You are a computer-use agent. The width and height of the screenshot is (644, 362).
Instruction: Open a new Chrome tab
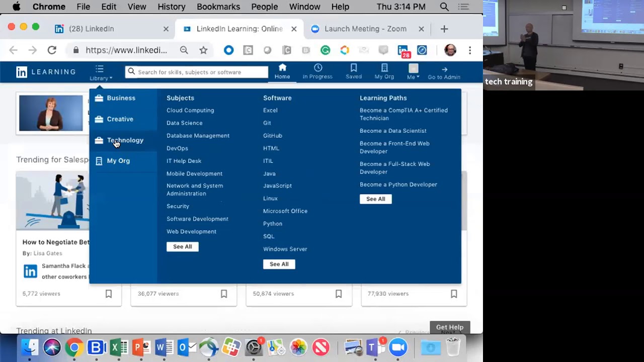click(444, 29)
